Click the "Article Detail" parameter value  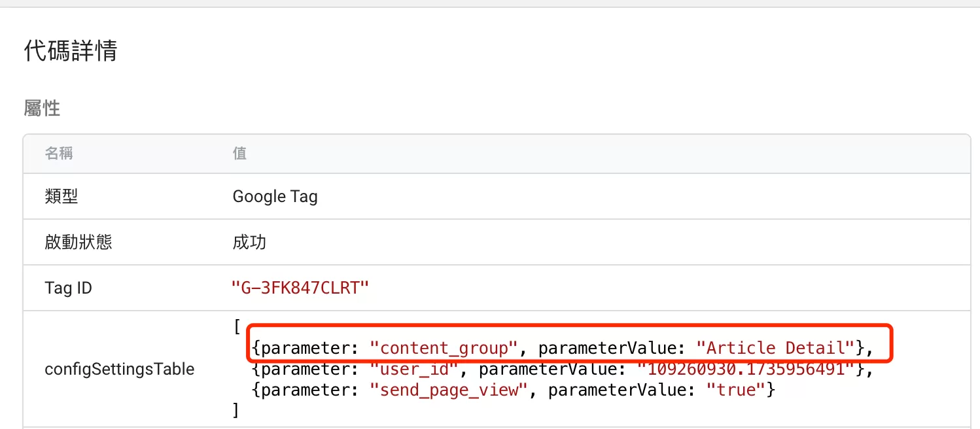pos(776,348)
